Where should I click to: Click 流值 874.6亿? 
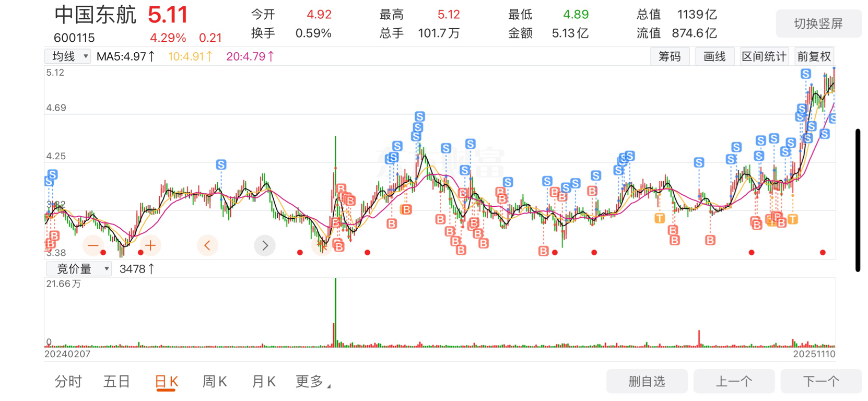pyautogui.click(x=695, y=33)
